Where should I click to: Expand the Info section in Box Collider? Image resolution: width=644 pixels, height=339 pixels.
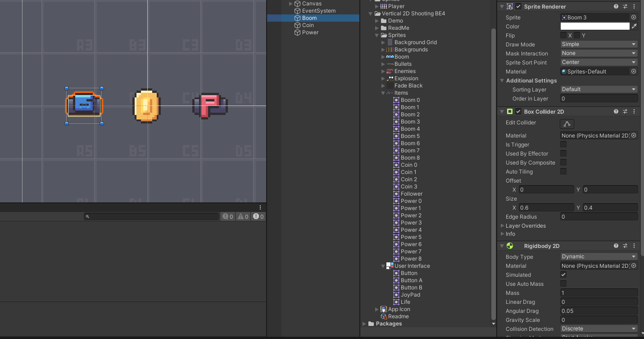[502, 234]
